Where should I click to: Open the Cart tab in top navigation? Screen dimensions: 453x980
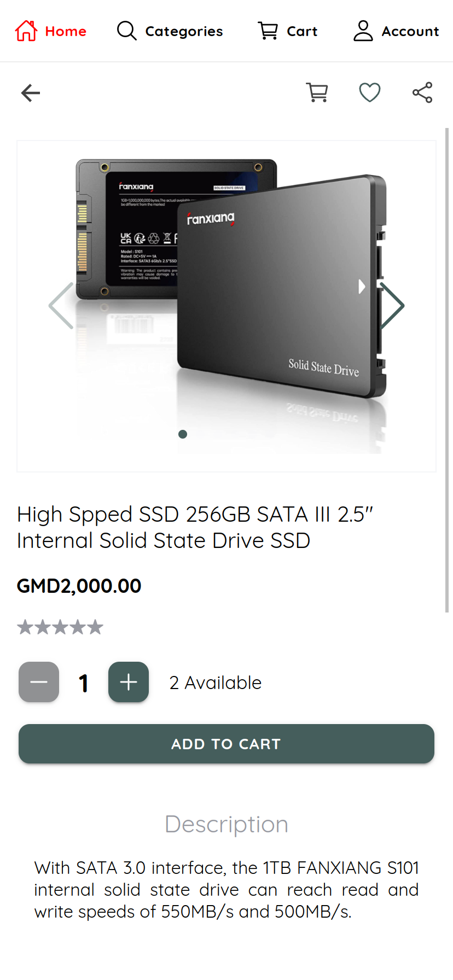point(288,31)
